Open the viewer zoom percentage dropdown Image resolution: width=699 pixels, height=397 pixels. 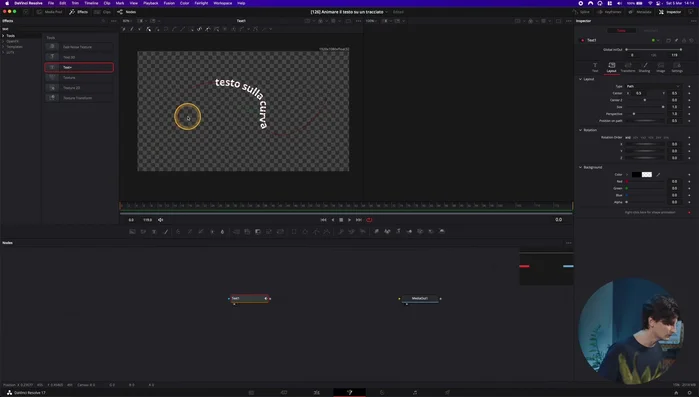128,21
